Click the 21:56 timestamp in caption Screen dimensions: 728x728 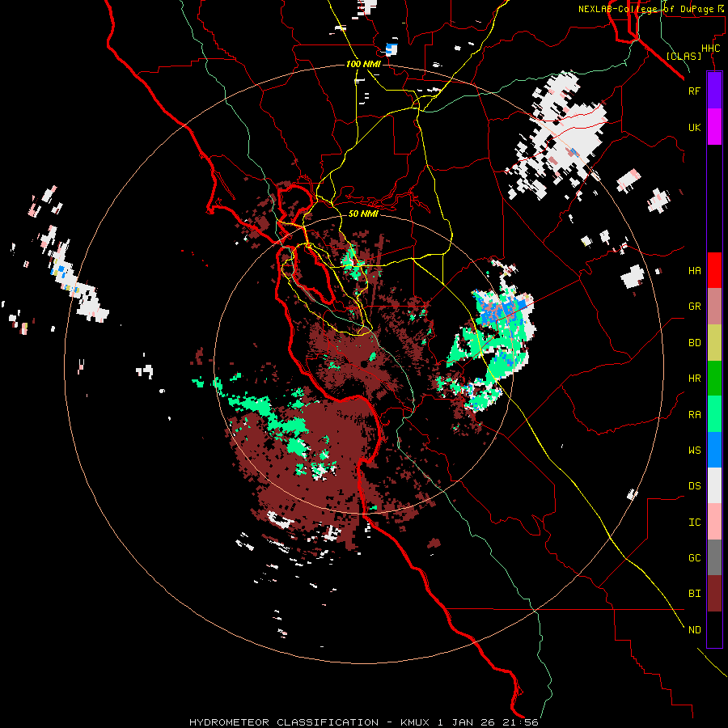pyautogui.click(x=522, y=722)
